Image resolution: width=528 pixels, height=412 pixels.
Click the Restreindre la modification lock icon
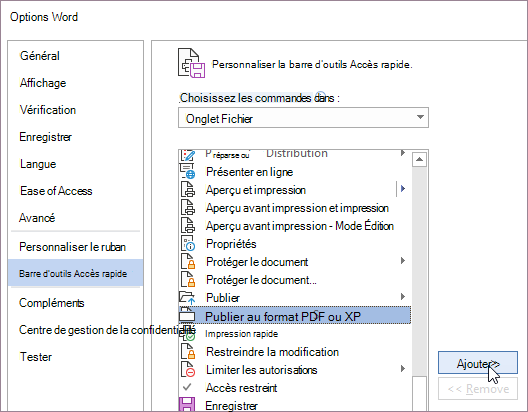[x=188, y=351]
